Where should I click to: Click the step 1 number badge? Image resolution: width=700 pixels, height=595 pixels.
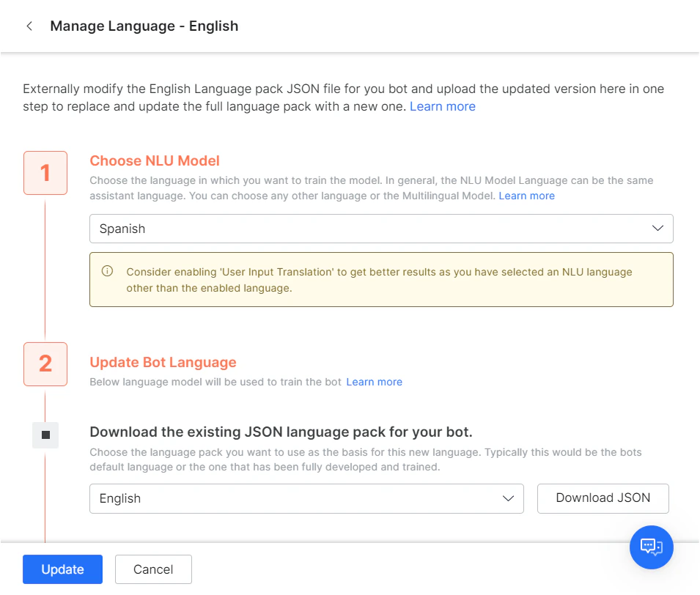(x=45, y=173)
